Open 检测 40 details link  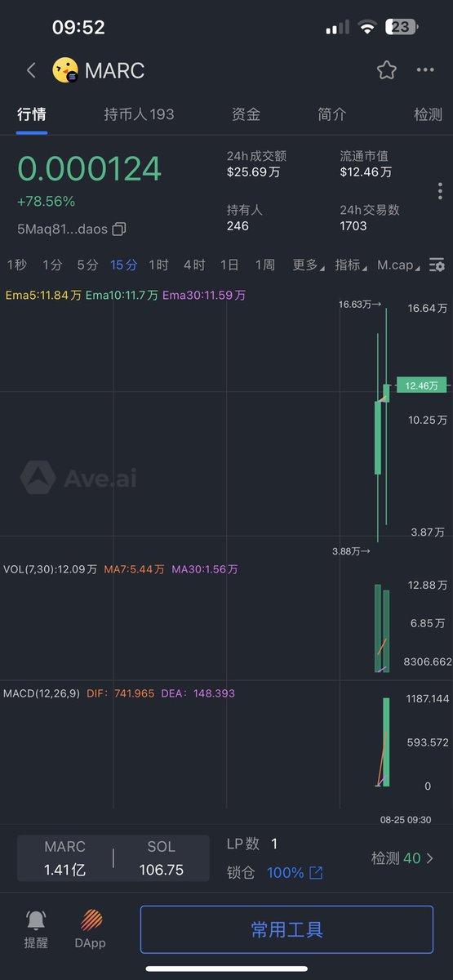pyautogui.click(x=403, y=858)
